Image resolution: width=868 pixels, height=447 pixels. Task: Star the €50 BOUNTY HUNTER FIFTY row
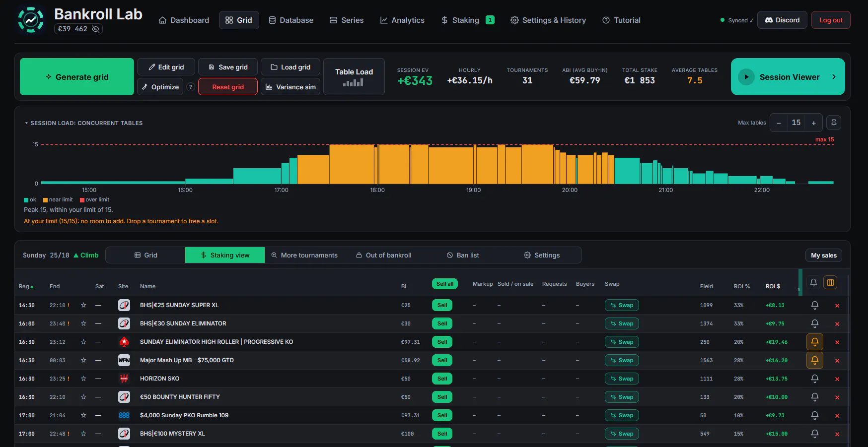pos(83,397)
